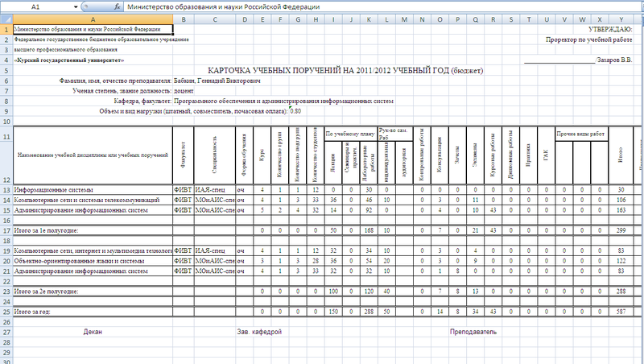Select the Информационные системы row name
644x364 pixels.
coord(93,190)
